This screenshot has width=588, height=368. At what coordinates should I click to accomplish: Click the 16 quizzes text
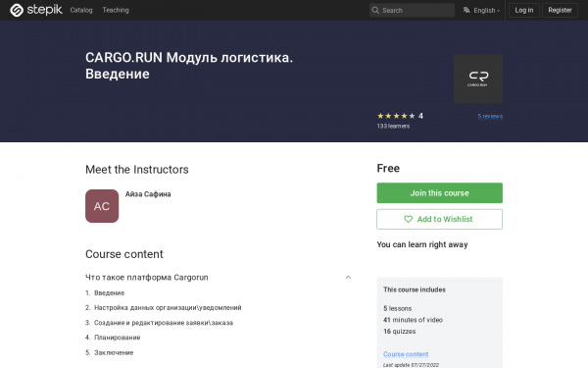[x=400, y=332]
